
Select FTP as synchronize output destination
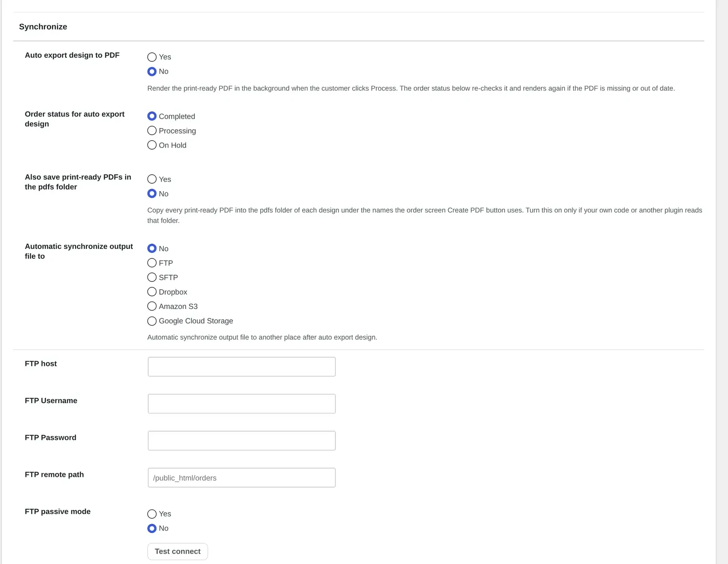tap(152, 263)
